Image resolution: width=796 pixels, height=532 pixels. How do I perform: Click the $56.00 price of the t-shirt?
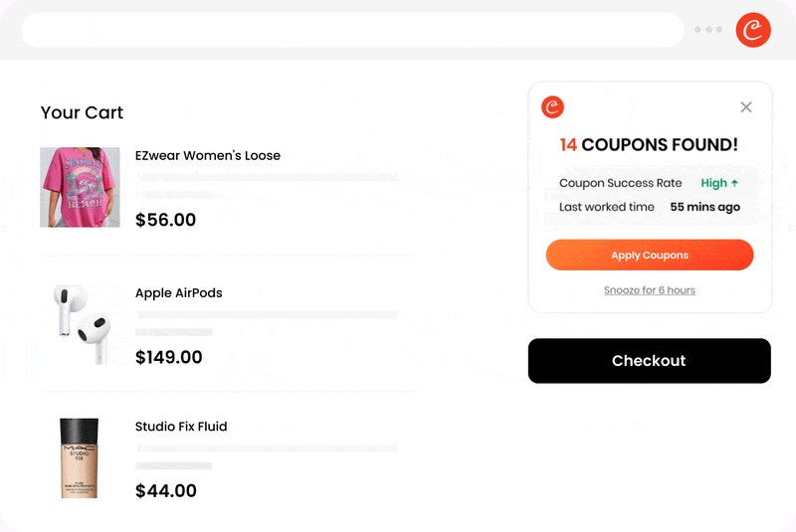point(165,220)
